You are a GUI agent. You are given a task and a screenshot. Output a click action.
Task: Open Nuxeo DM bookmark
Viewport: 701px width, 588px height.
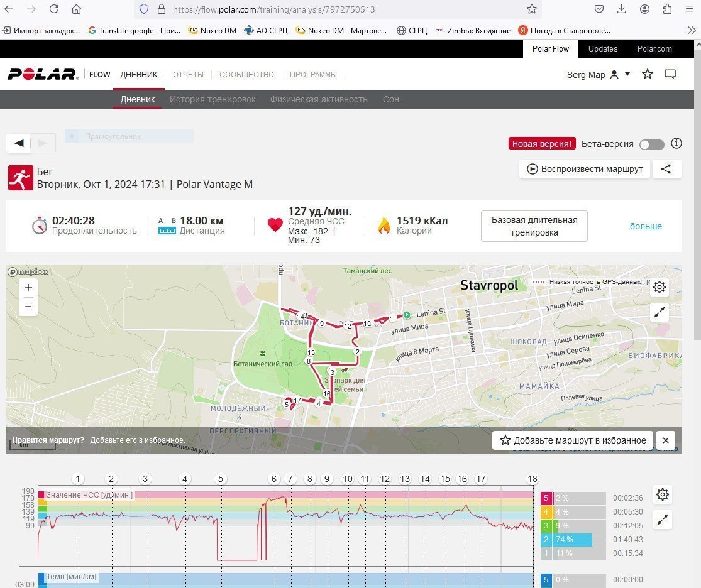[213, 30]
